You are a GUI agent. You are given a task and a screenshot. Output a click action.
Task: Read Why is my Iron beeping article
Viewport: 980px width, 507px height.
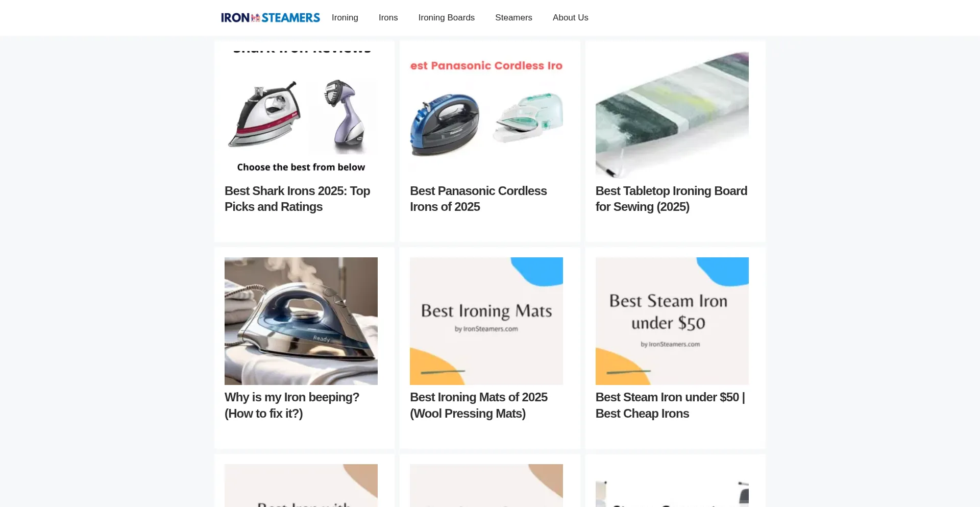292,405
